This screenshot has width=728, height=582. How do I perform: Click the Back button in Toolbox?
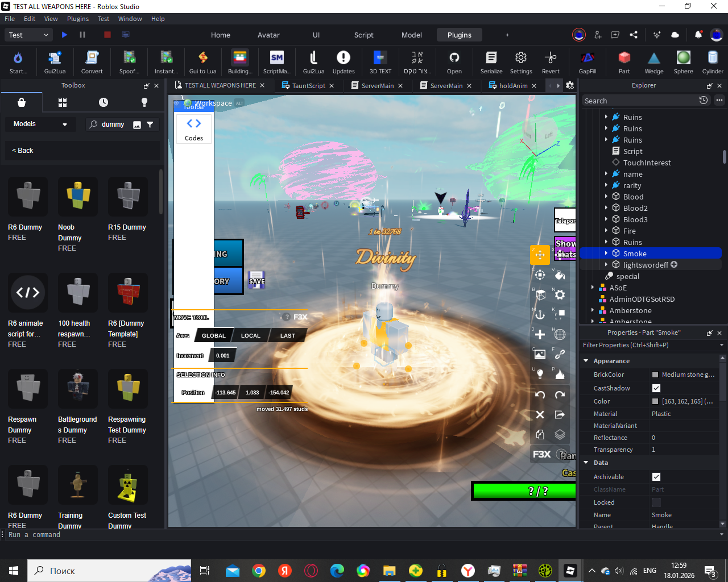23,151
